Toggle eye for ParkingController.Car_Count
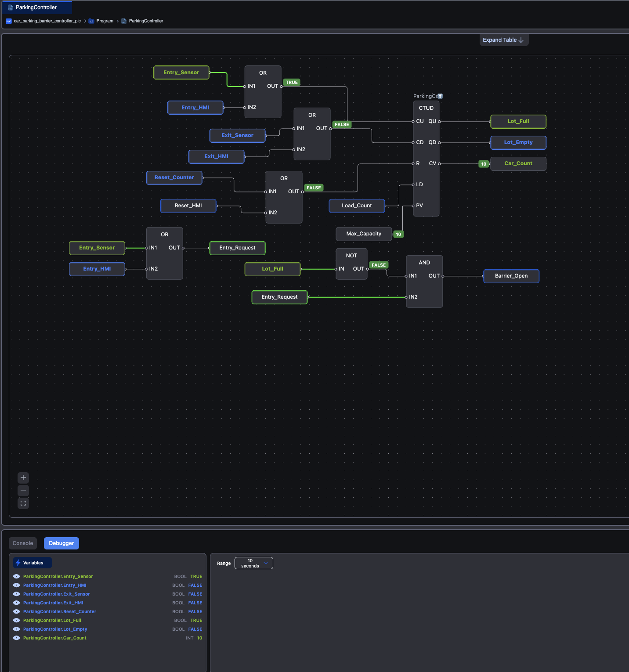The width and height of the screenshot is (629, 672). [x=16, y=638]
